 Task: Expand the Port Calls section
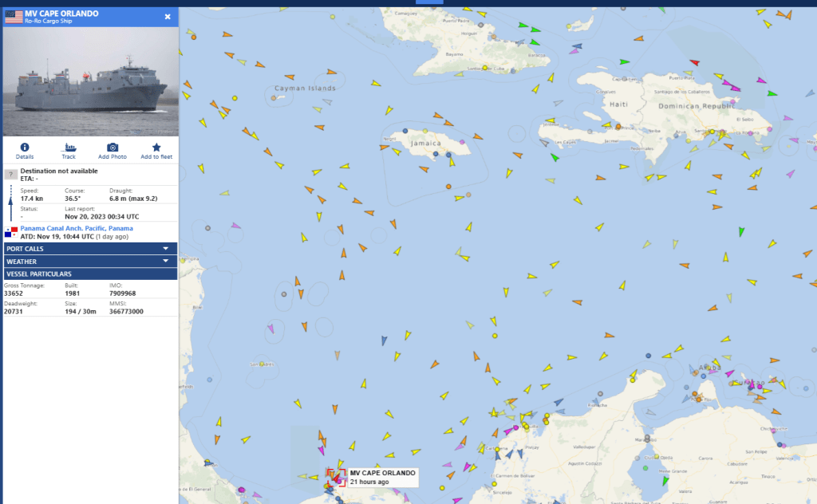click(89, 249)
